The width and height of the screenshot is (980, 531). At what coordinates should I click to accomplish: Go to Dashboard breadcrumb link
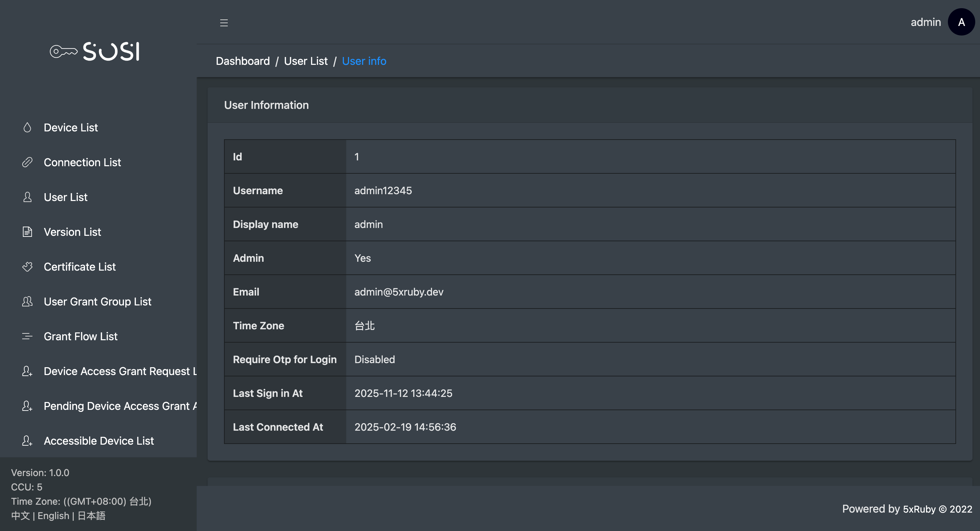pos(243,61)
